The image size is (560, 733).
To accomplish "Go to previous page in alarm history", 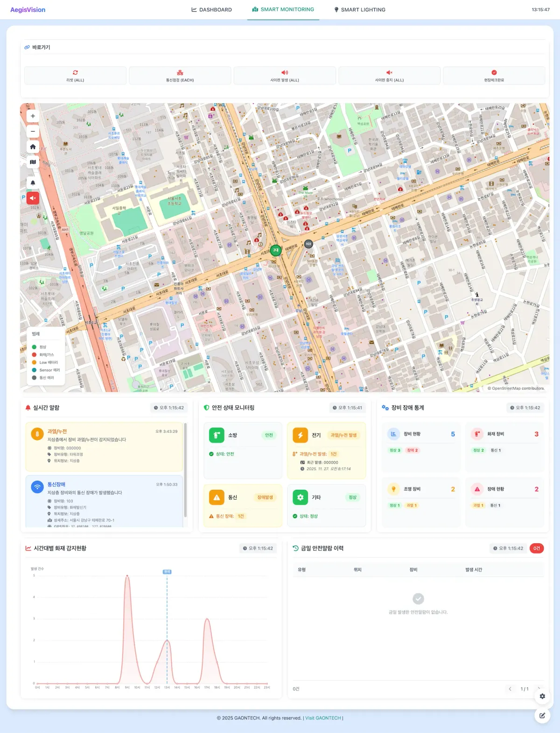I will point(510,689).
